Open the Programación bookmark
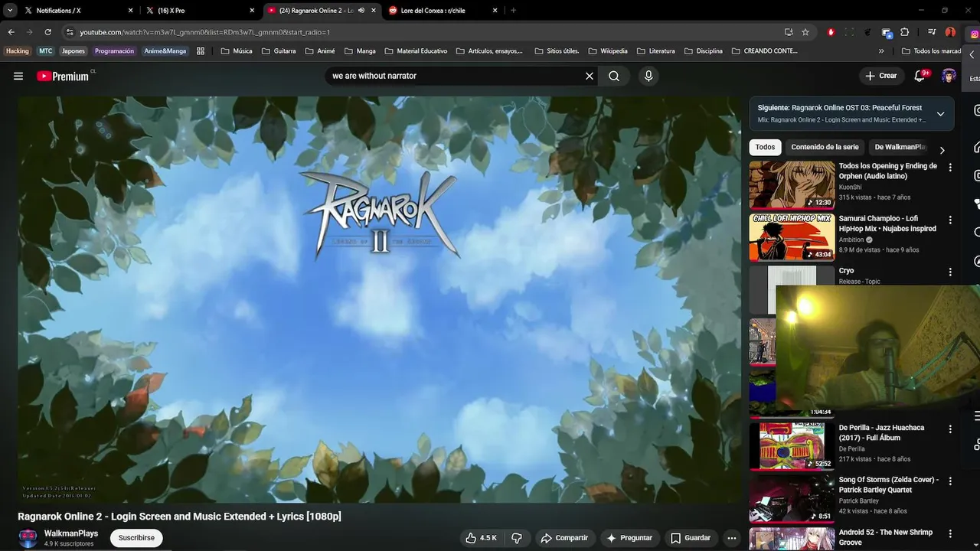The width and height of the screenshot is (980, 551). (114, 51)
